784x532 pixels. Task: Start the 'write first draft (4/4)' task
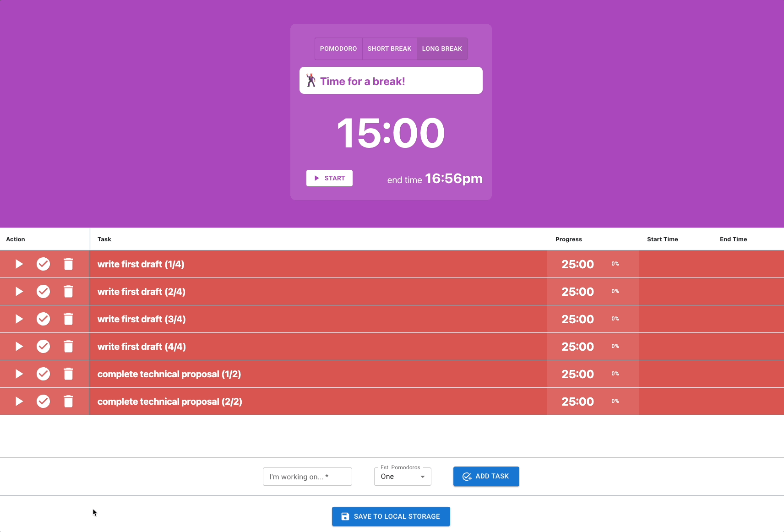coord(19,347)
